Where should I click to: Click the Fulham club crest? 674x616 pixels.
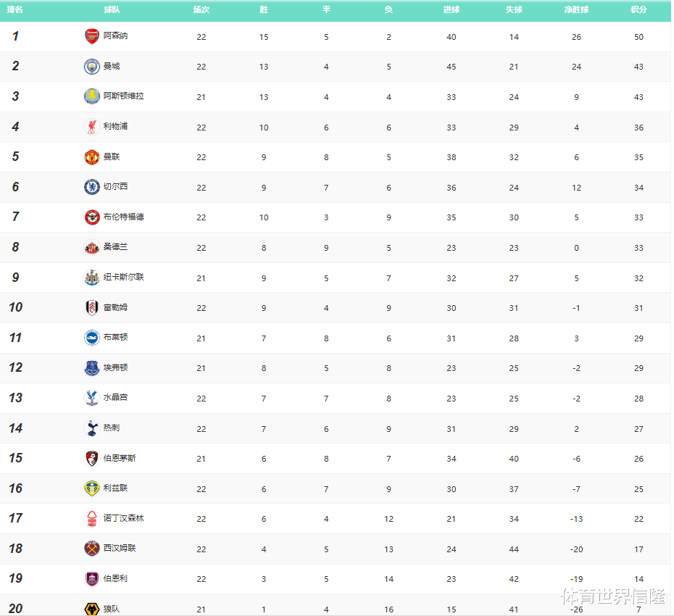pyautogui.click(x=92, y=308)
